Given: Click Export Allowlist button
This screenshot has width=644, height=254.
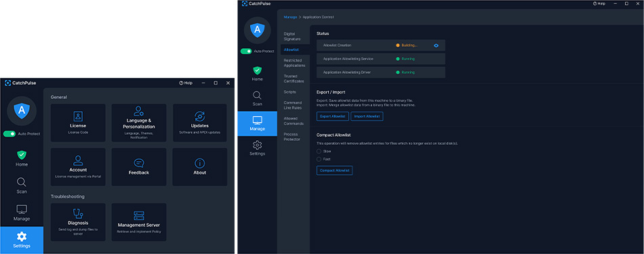Looking at the screenshot, I should (x=333, y=116).
